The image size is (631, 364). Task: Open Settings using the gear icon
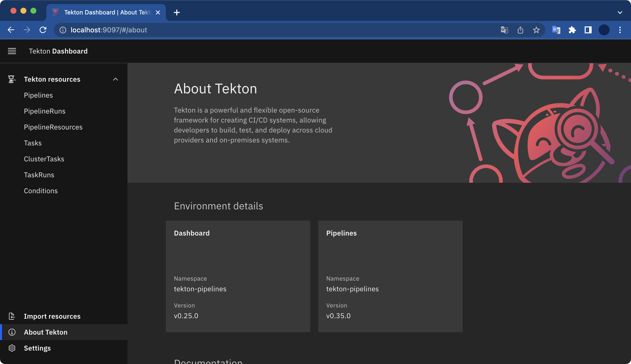coord(12,348)
